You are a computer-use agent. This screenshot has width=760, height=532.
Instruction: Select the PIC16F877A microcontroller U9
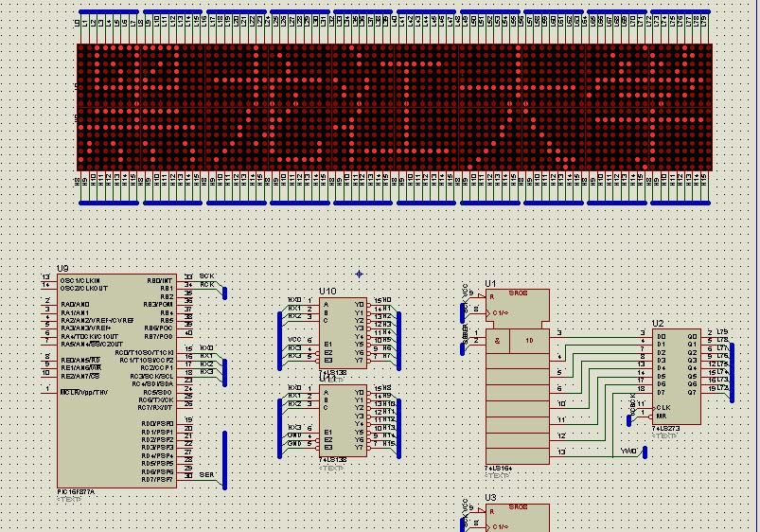118,379
